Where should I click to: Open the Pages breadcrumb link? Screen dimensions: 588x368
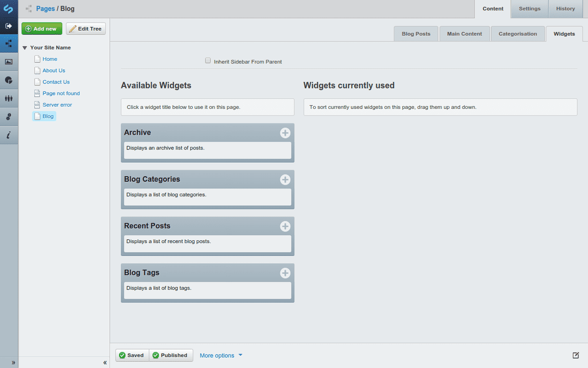[44, 8]
